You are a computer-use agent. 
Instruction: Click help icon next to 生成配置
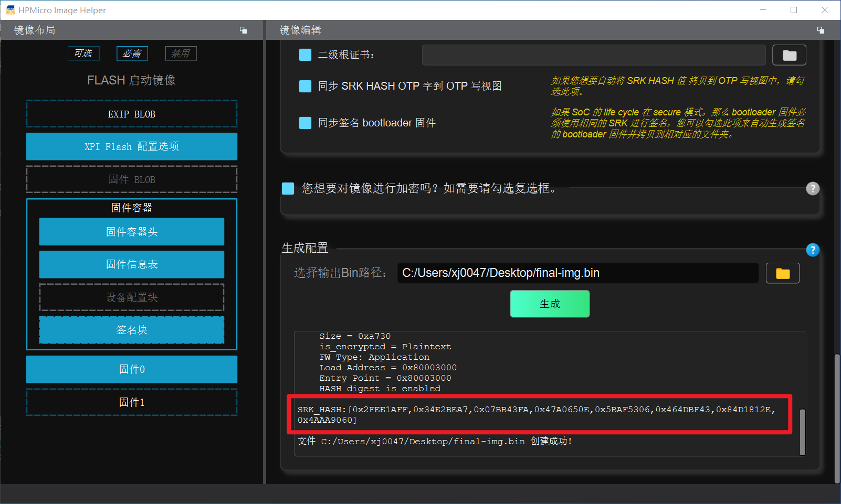(x=812, y=250)
